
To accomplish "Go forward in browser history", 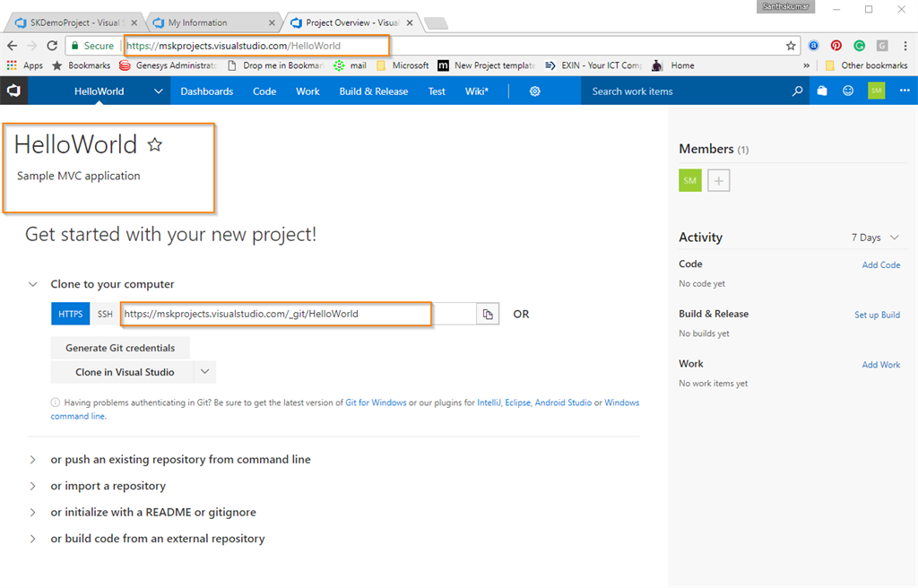I will click(x=32, y=46).
